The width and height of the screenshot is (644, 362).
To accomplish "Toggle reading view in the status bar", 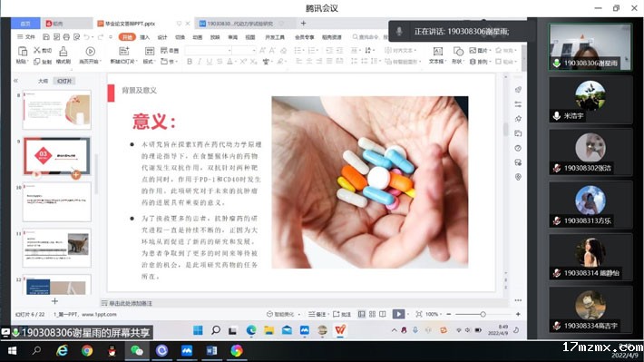I will (x=383, y=314).
